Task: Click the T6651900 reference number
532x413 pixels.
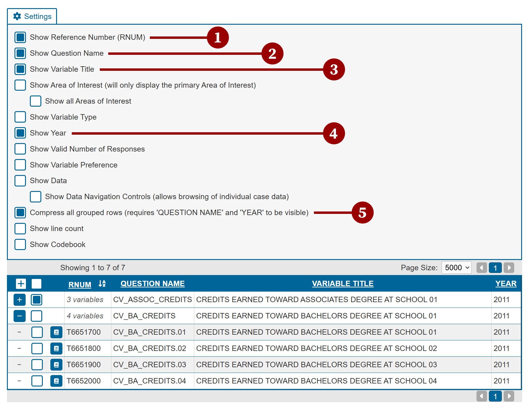Action: coord(84,365)
